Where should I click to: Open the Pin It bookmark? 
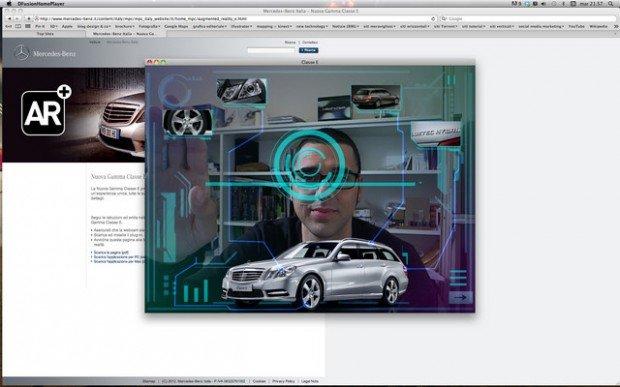40,26
